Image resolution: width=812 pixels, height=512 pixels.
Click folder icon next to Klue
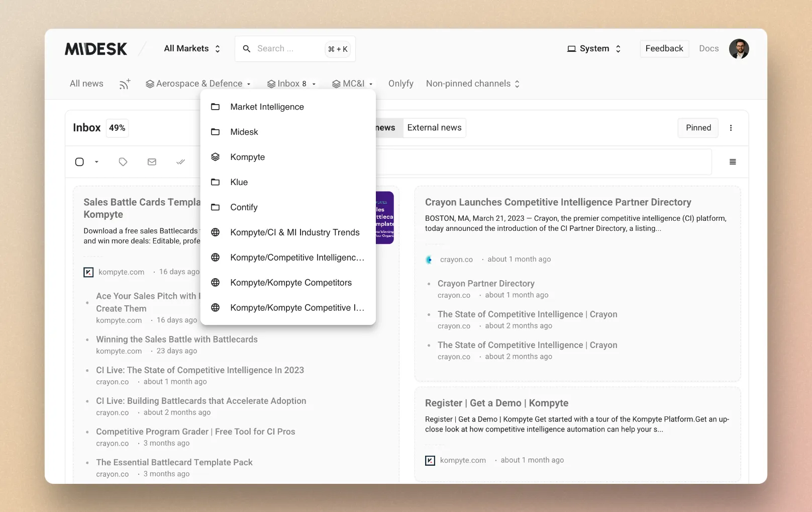click(215, 182)
